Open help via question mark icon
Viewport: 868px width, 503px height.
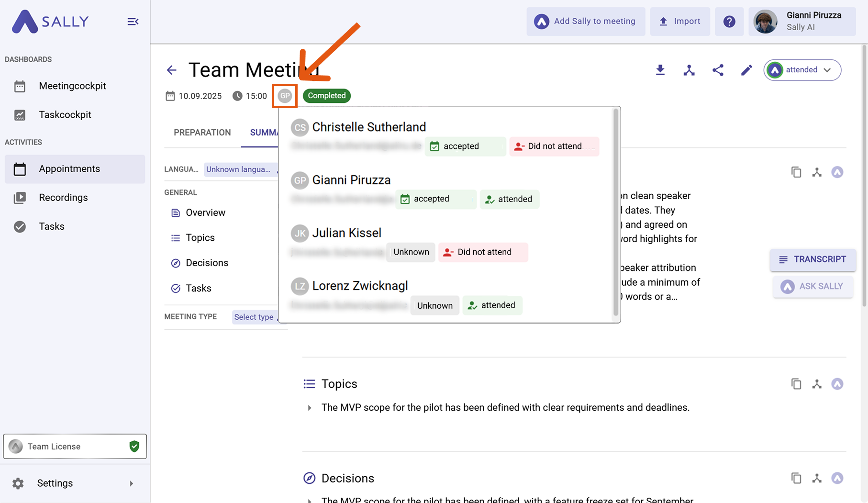729,22
